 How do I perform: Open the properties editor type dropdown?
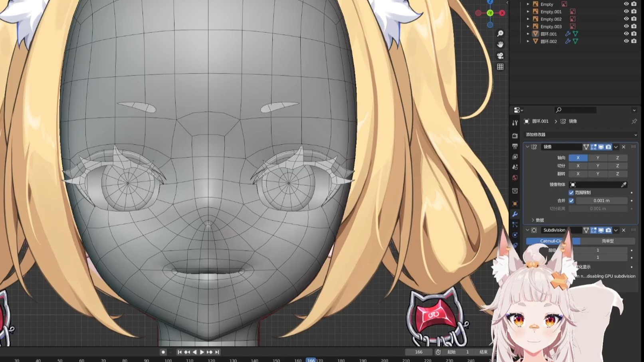(x=518, y=110)
